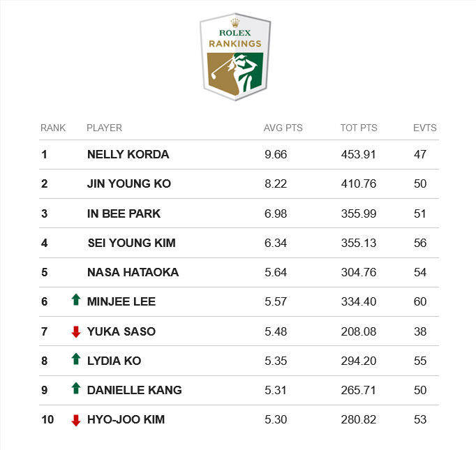Select the EVTS column header

[x=424, y=128]
